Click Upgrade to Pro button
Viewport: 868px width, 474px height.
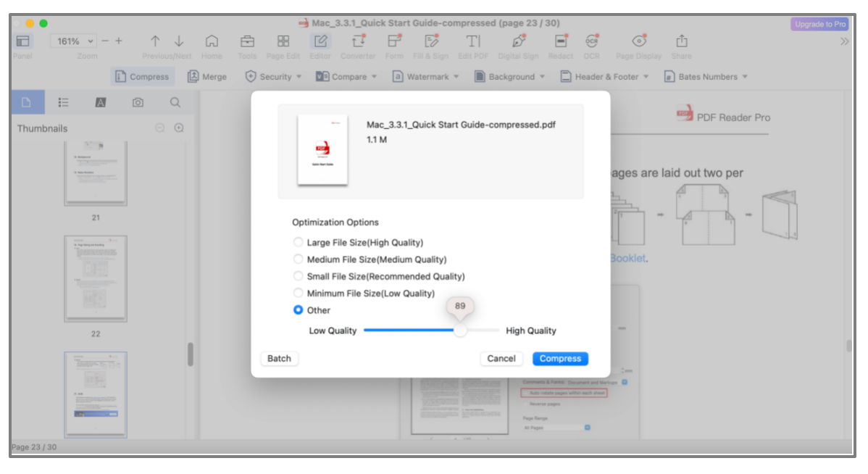click(820, 24)
